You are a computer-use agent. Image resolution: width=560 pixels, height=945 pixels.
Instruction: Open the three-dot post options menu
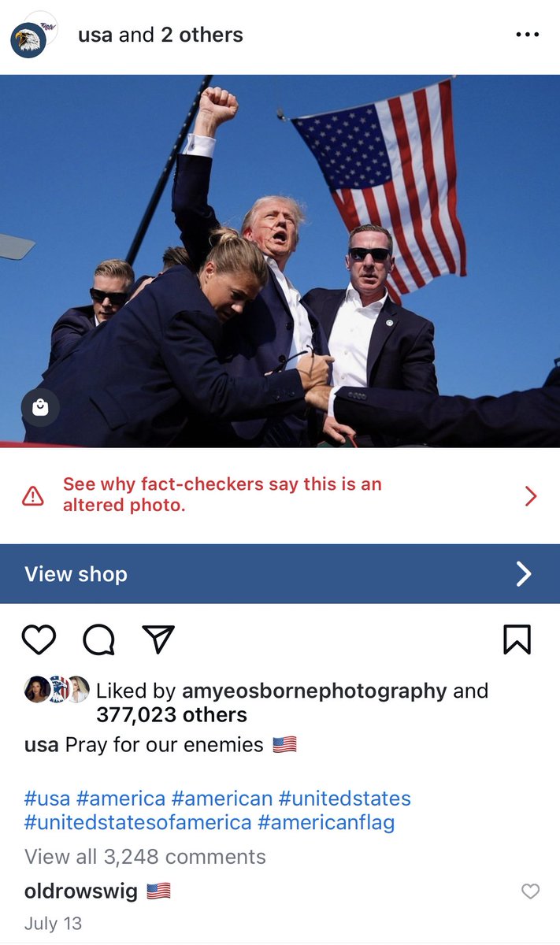click(x=527, y=35)
